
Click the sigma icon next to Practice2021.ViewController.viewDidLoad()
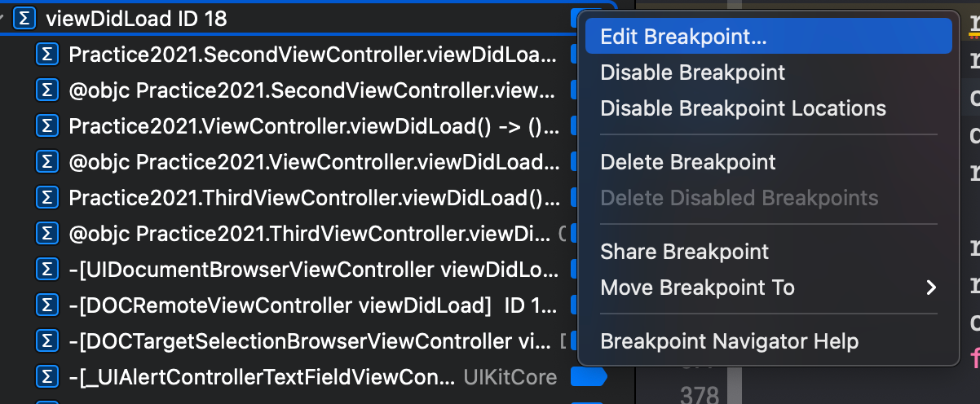tap(47, 126)
